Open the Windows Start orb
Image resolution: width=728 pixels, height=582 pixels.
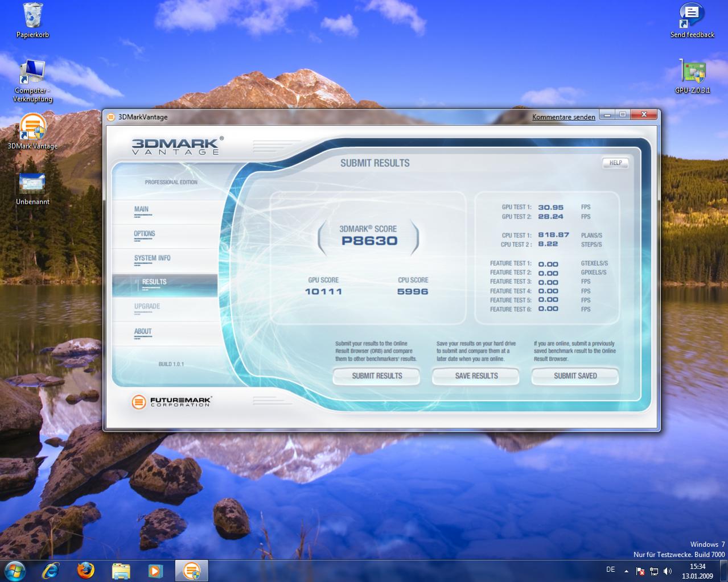pyautogui.click(x=15, y=570)
